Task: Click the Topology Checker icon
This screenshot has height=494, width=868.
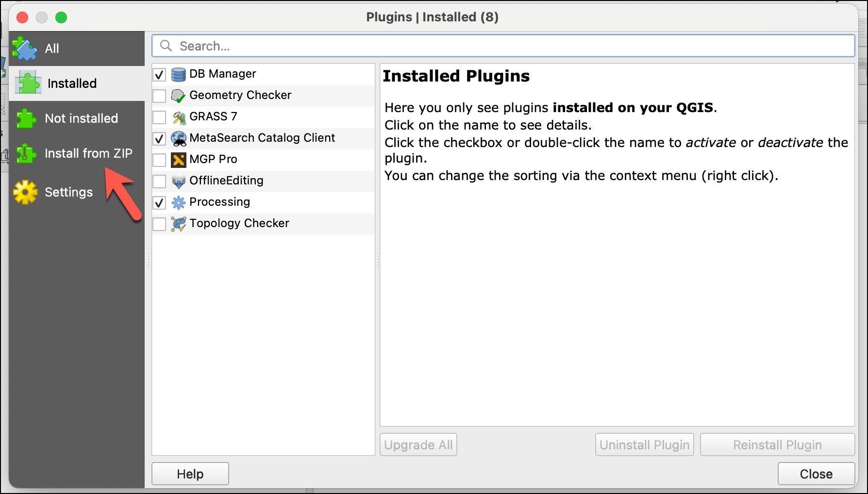Action: coord(179,224)
